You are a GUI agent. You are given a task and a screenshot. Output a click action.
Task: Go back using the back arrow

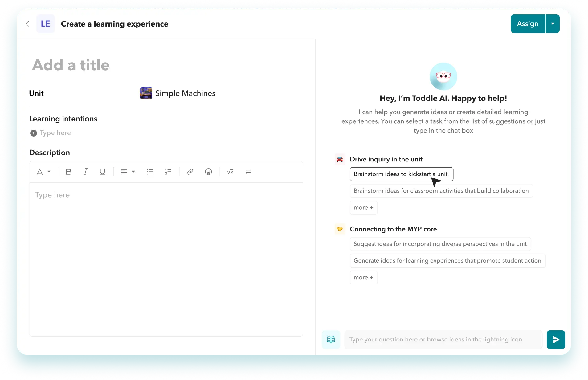coord(27,24)
